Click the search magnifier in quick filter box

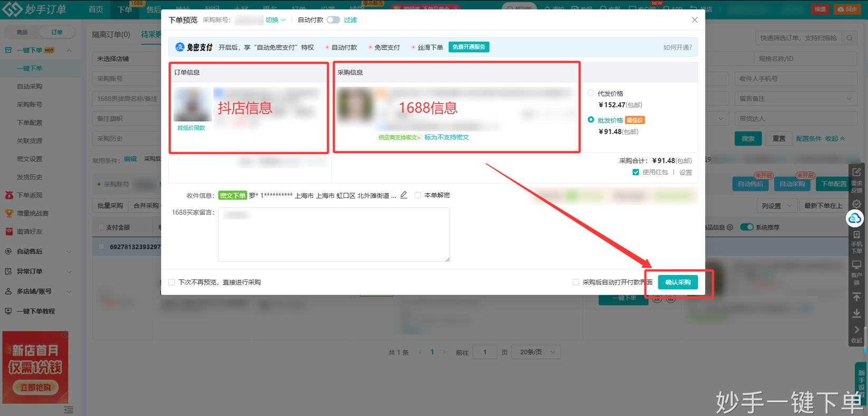click(x=849, y=38)
